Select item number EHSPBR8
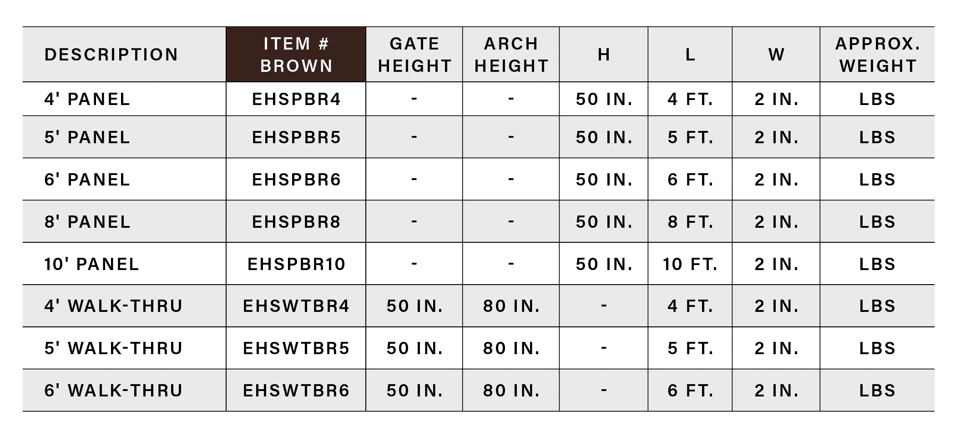Image resolution: width=980 pixels, height=441 pixels. [297, 222]
